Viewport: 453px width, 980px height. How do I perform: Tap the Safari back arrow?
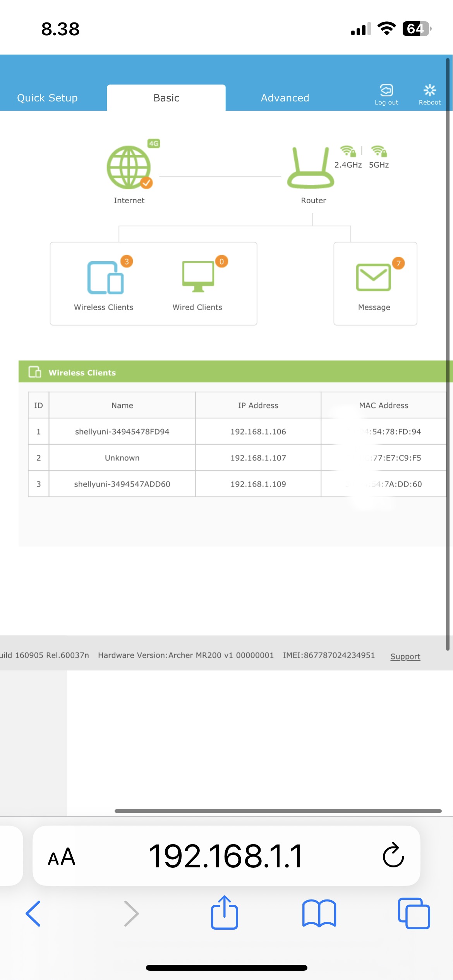(33, 913)
